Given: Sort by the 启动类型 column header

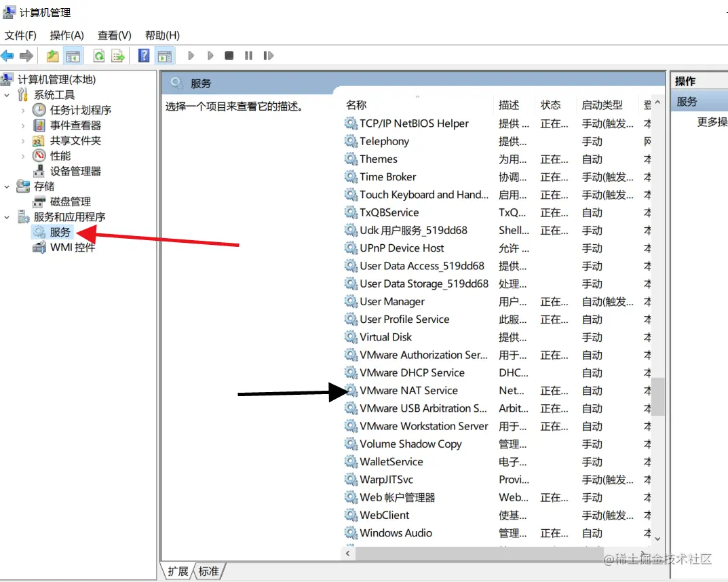Looking at the screenshot, I should pyautogui.click(x=608, y=105).
